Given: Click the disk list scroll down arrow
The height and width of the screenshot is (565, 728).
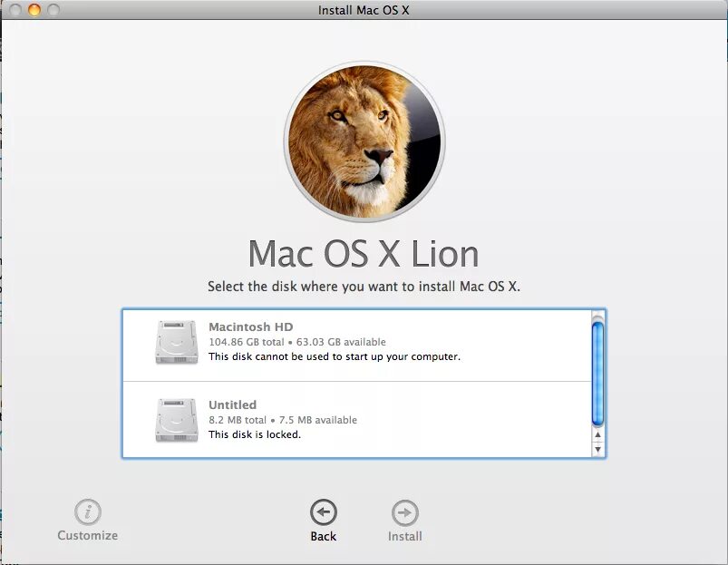Looking at the screenshot, I should click(598, 449).
